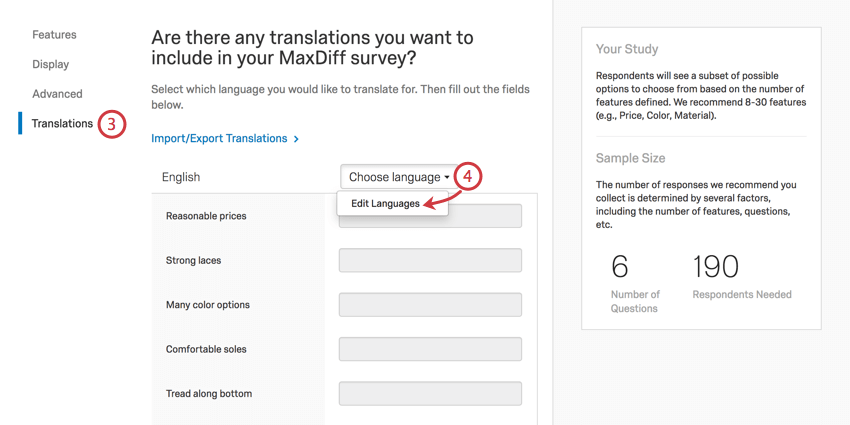
Task: Click the red step 4 badge
Action: tap(468, 176)
